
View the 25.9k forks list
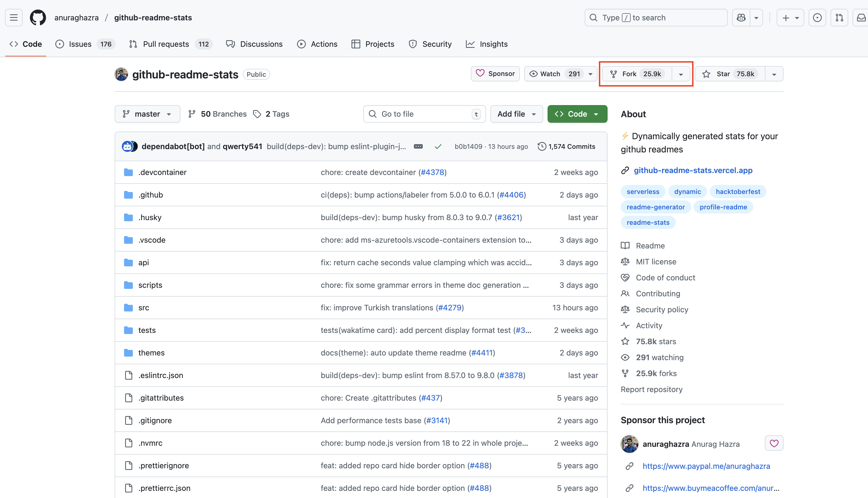[x=656, y=373]
